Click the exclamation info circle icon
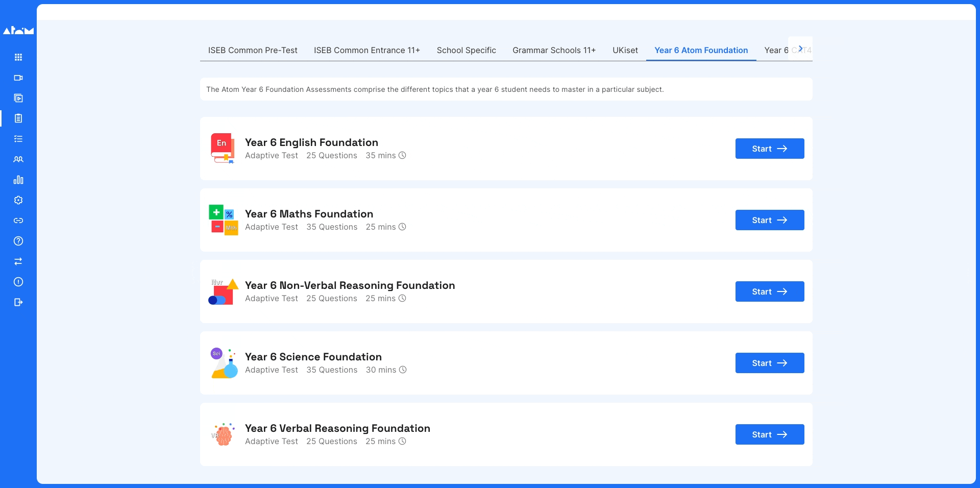 pyautogui.click(x=18, y=282)
